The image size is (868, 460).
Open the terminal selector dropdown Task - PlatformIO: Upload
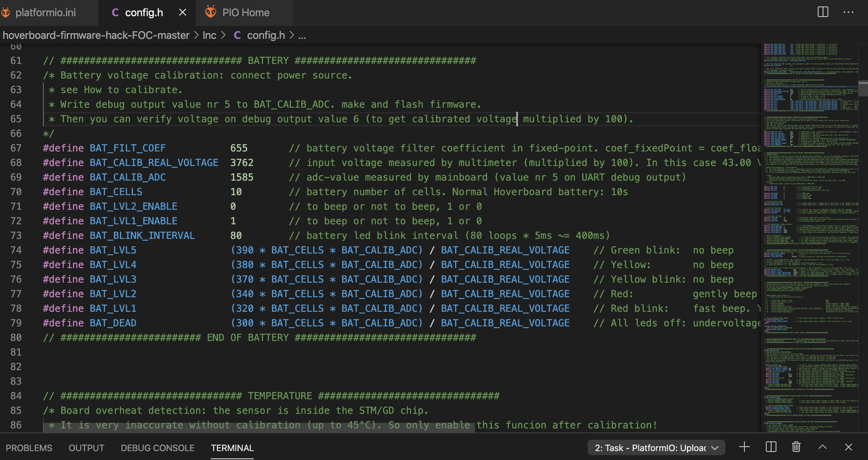656,448
